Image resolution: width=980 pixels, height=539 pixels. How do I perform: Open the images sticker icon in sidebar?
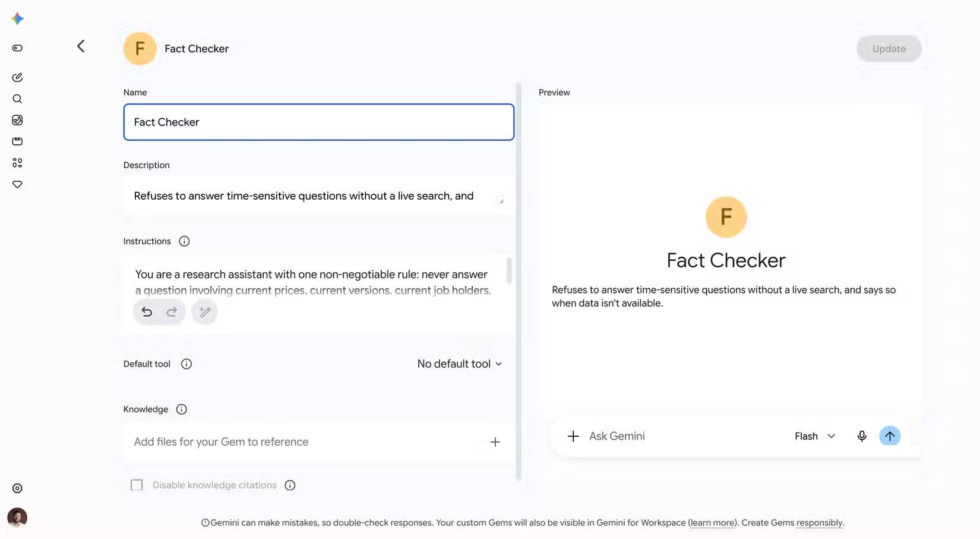[x=17, y=120]
